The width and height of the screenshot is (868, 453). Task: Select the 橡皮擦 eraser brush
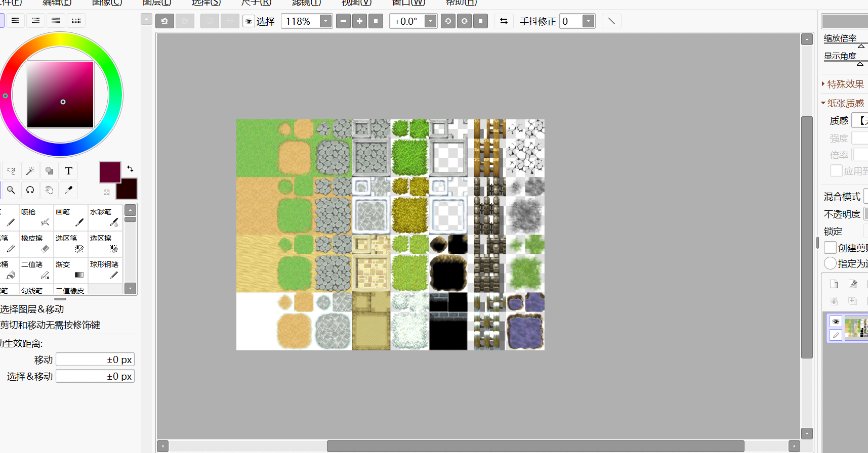coord(36,244)
